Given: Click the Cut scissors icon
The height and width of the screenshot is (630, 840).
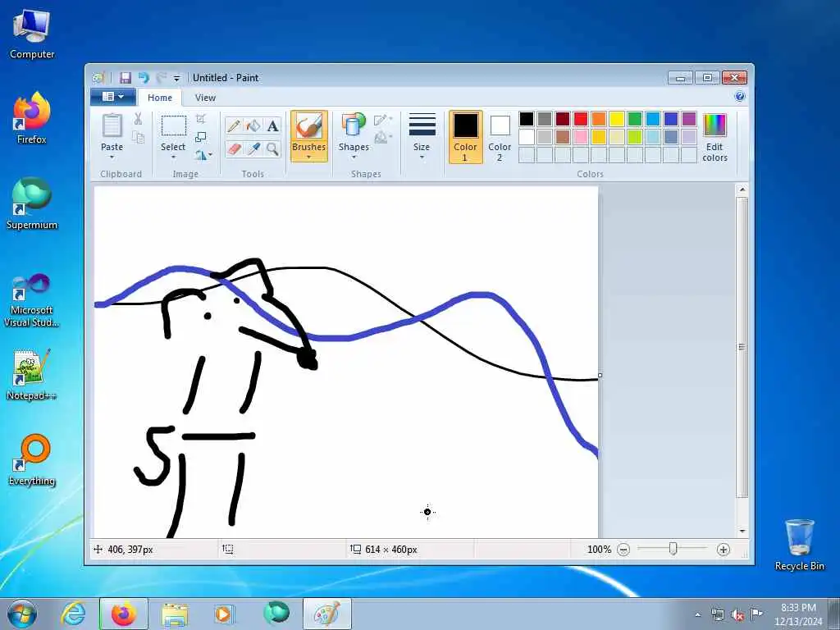Looking at the screenshot, I should [x=138, y=119].
